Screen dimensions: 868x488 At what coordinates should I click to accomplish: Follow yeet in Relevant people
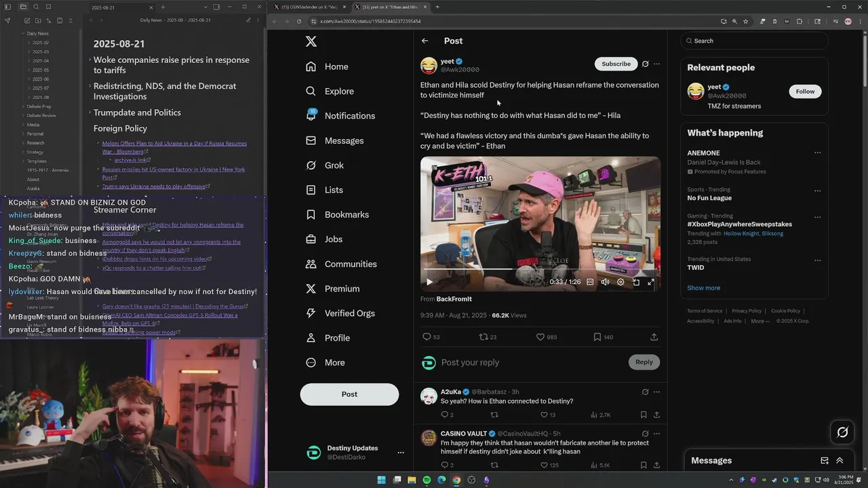(805, 91)
